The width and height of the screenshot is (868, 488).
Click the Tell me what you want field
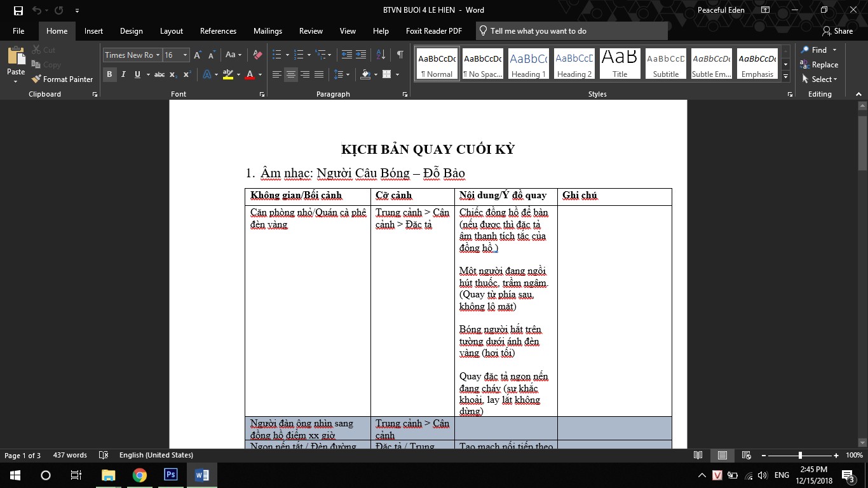[572, 30]
